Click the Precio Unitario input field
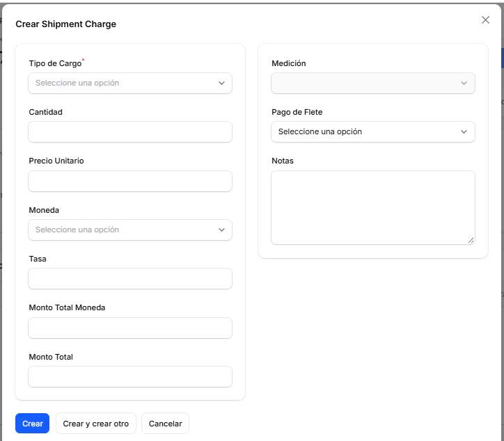Screen dimensions: 504x441 pyautogui.click(x=130, y=181)
